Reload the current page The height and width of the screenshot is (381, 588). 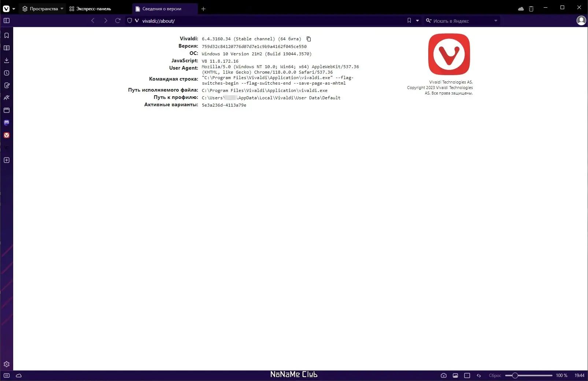point(118,21)
